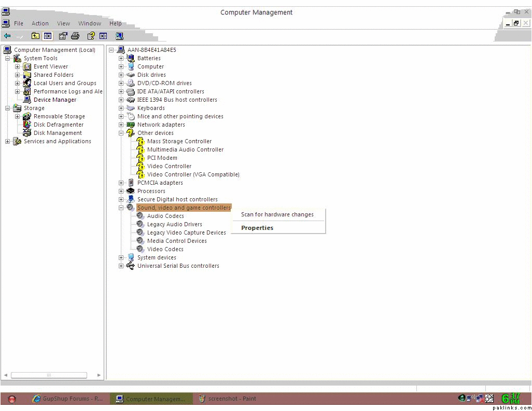
Task: Expand the Network adapters node
Action: tap(121, 125)
